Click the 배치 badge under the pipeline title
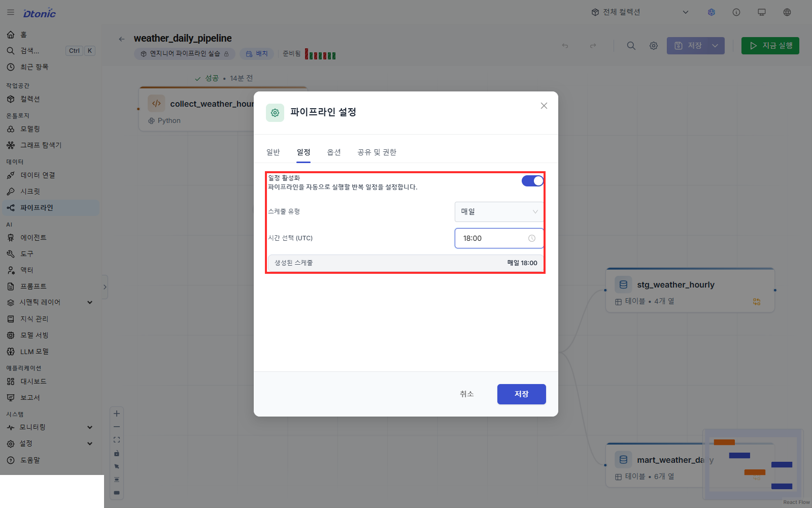Image resolution: width=812 pixels, height=508 pixels. click(257, 54)
